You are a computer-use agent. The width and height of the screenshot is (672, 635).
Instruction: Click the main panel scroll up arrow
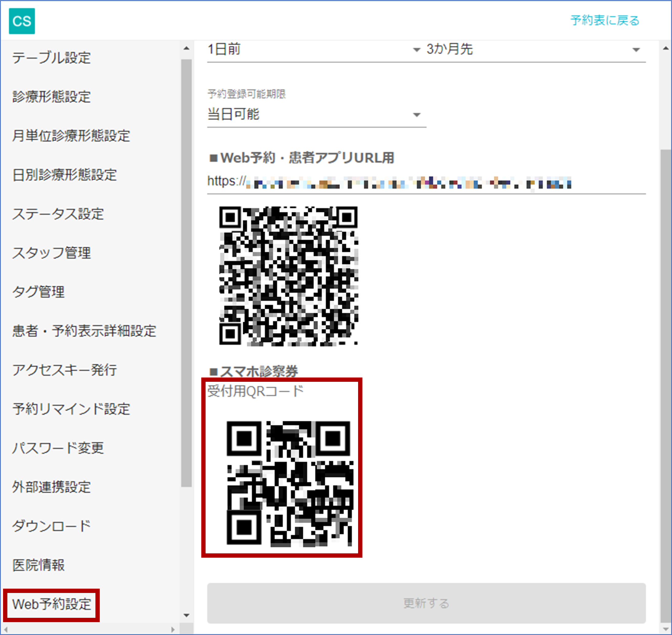[666, 48]
